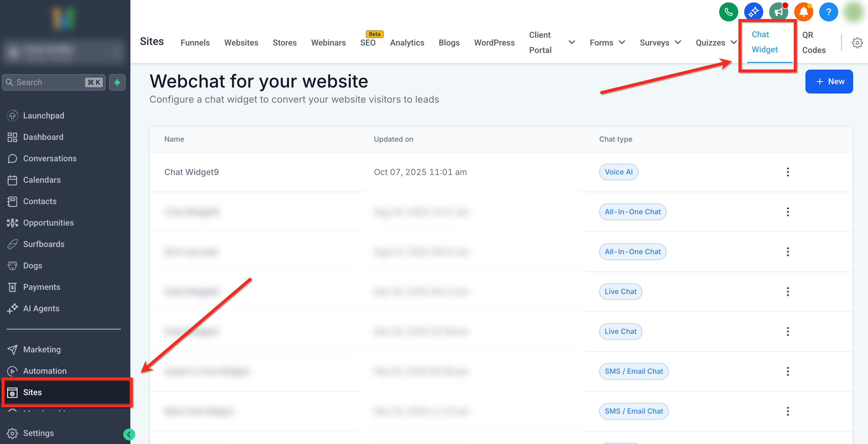
Task: Collapse sidebar with green chevron button
Action: click(x=129, y=434)
